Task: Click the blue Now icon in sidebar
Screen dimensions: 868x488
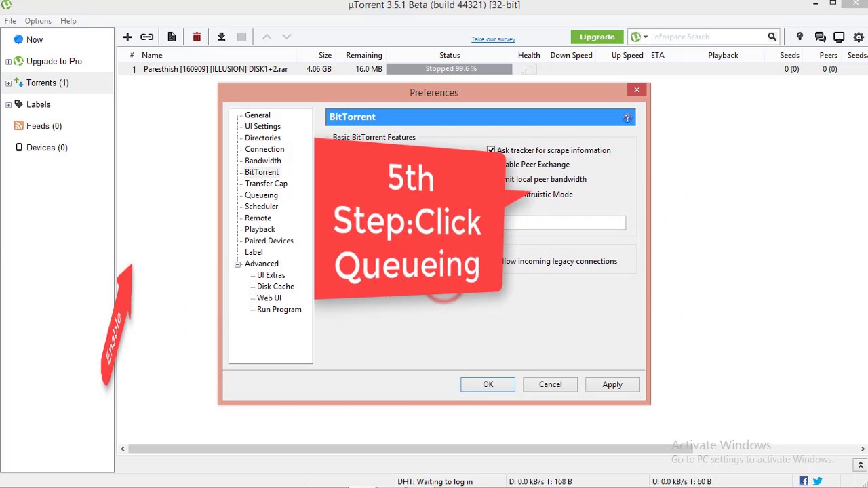Action: pos(18,39)
